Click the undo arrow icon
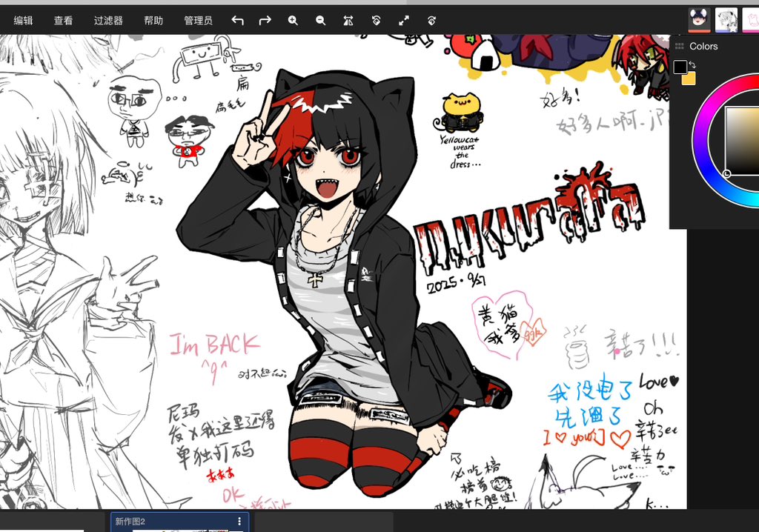This screenshot has width=759, height=532. pos(237,20)
